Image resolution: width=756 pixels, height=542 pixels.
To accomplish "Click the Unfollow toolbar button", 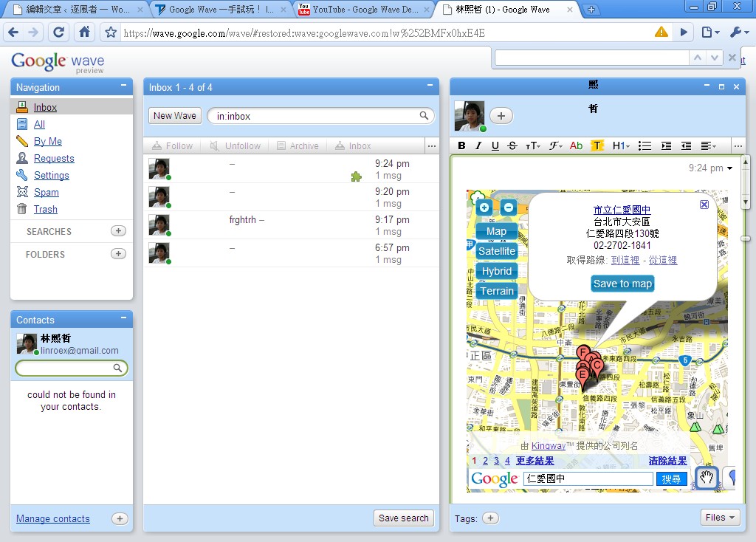I will [236, 145].
